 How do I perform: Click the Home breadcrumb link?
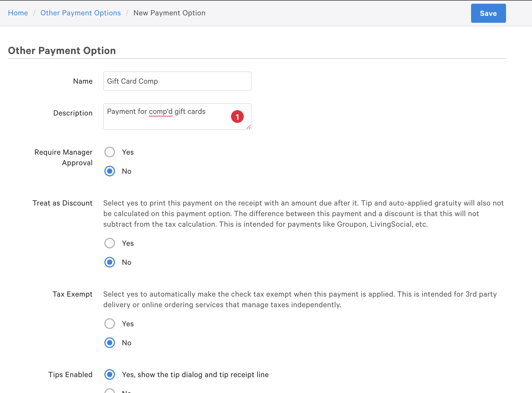point(18,13)
